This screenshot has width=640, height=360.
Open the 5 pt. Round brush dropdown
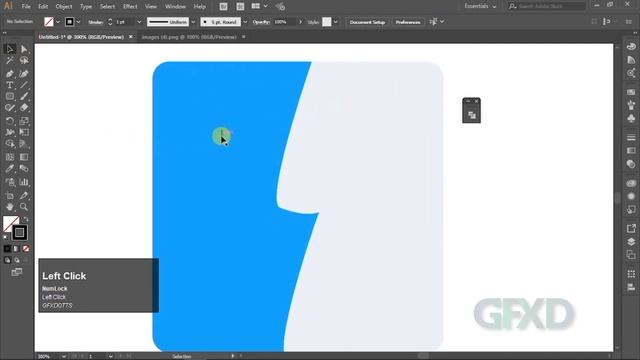(x=245, y=22)
